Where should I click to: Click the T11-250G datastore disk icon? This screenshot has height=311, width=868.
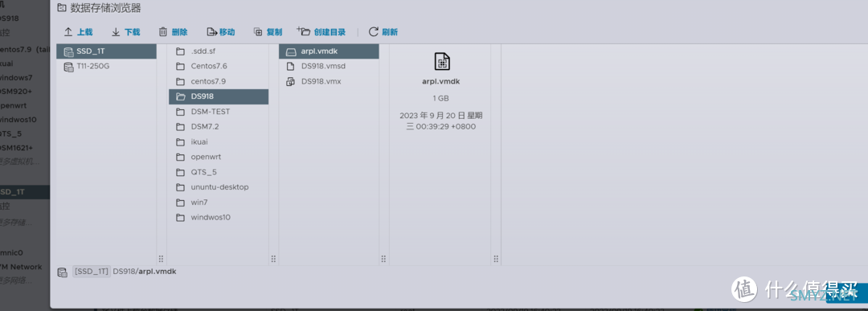[68, 67]
